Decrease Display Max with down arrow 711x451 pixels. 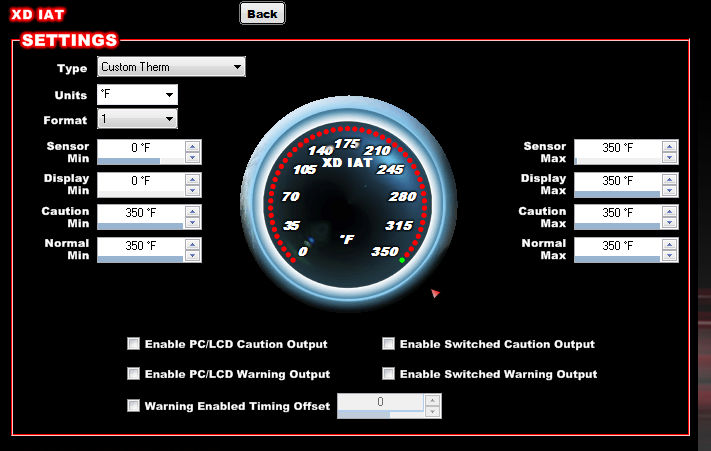click(669, 188)
